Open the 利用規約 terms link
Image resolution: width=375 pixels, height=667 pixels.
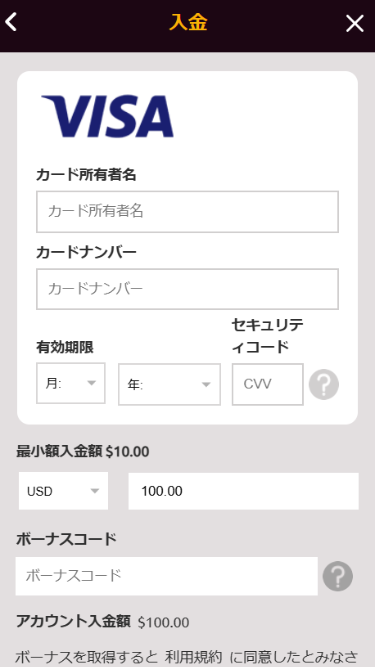[193, 658]
